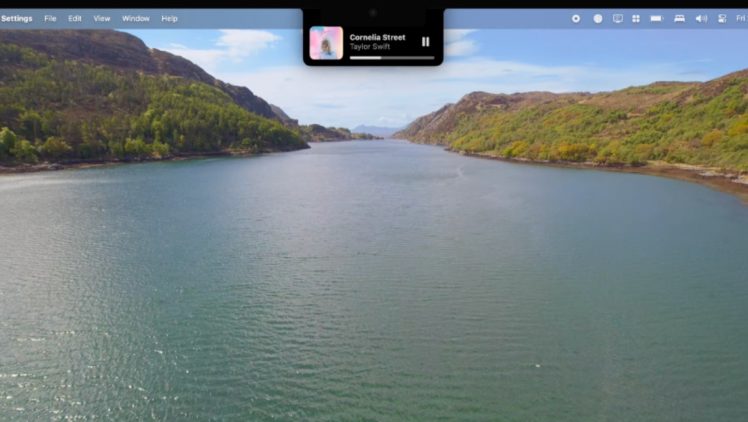Click the Taylor Swift artist name
The width and height of the screenshot is (748, 422).
click(369, 47)
